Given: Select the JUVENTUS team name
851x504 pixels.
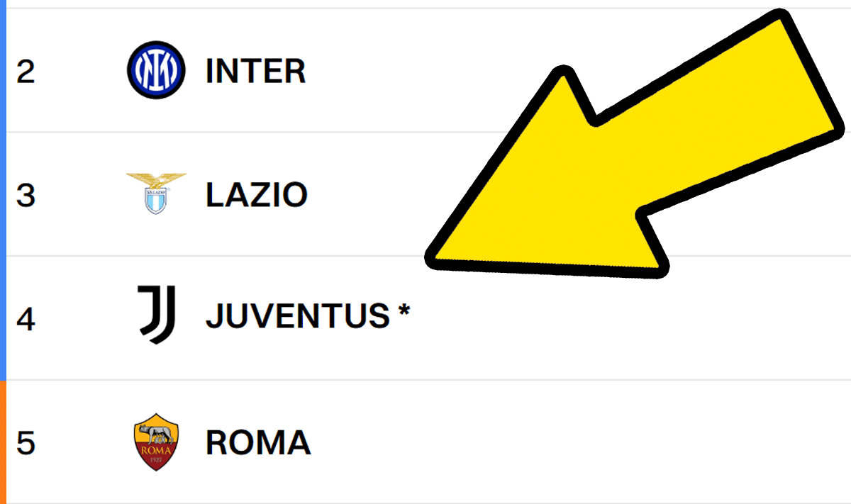Looking at the screenshot, I should pyautogui.click(x=297, y=317).
